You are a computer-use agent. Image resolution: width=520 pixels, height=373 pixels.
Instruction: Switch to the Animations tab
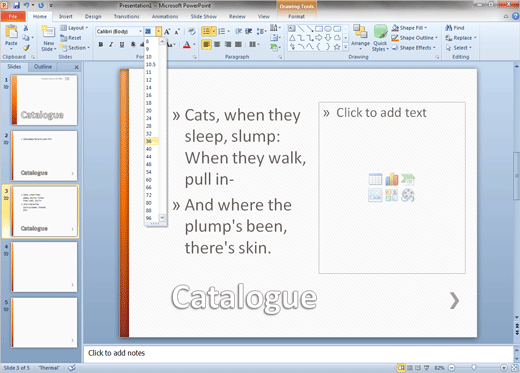165,16
